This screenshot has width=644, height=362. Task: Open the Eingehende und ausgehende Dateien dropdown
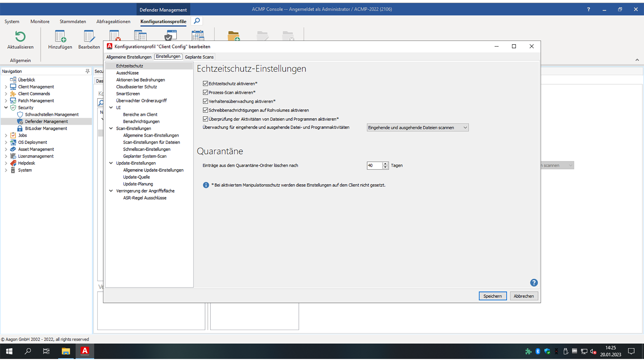point(417,128)
